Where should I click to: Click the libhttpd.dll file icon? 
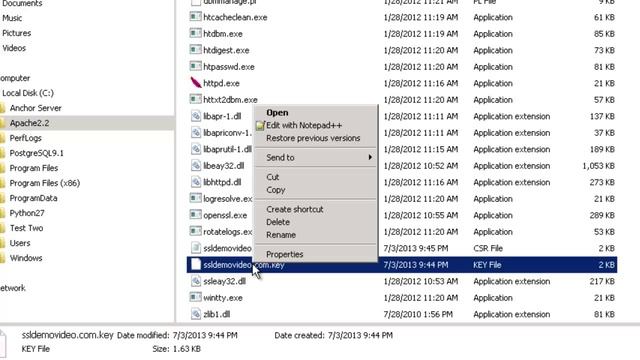pyautogui.click(x=196, y=182)
